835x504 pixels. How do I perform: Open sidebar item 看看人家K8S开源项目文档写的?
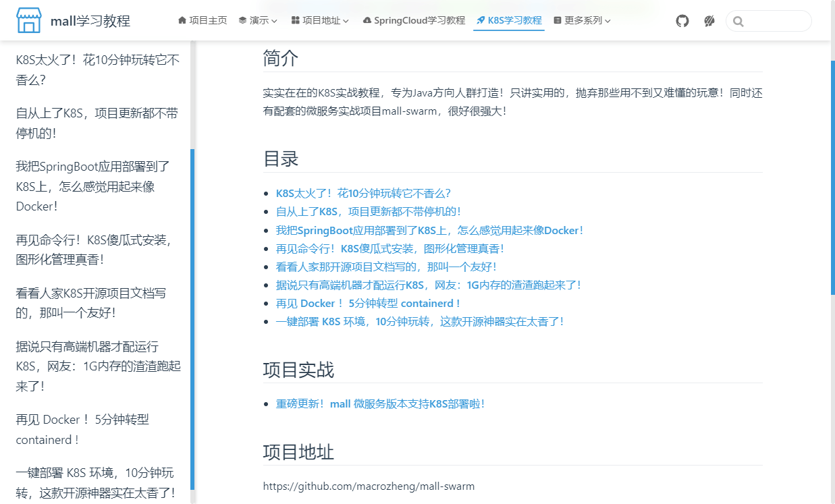coord(91,302)
